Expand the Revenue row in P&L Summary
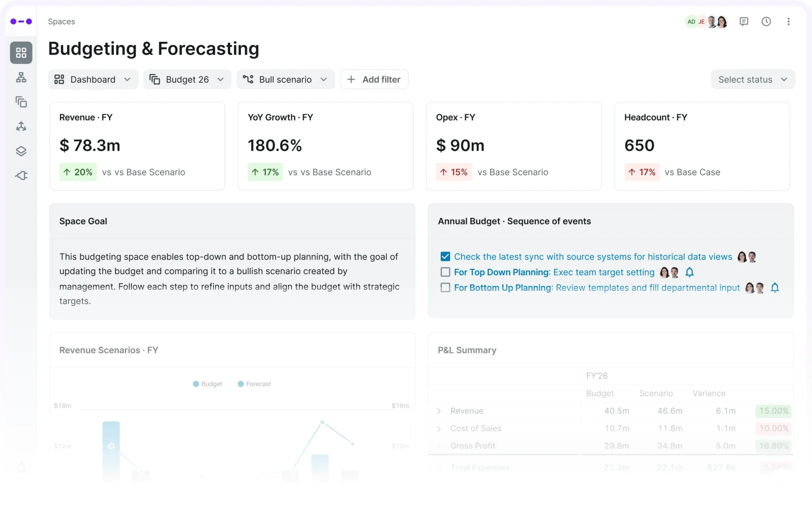Image resolution: width=812 pixels, height=515 pixels. pos(439,411)
